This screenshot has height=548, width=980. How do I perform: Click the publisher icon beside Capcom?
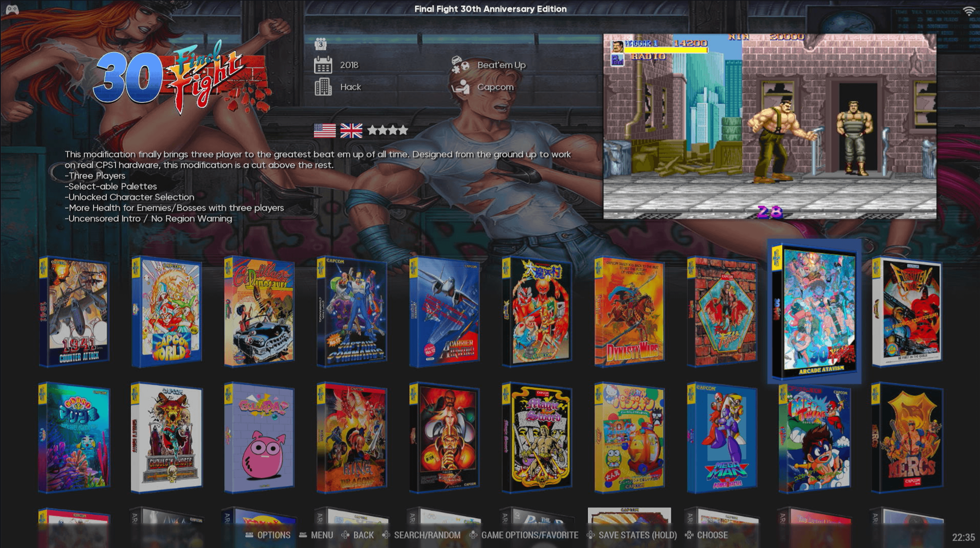460,87
